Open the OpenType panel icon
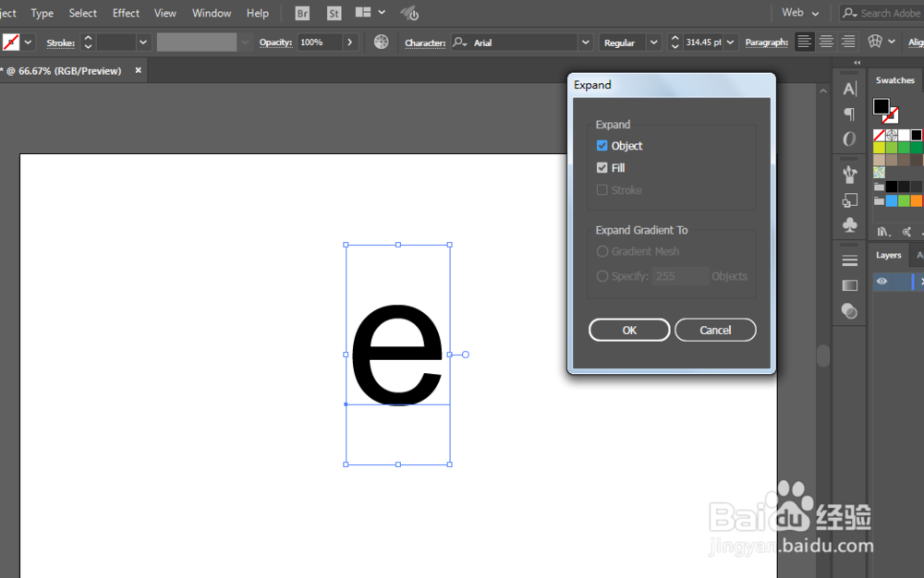This screenshot has width=924, height=578. pos(849,138)
